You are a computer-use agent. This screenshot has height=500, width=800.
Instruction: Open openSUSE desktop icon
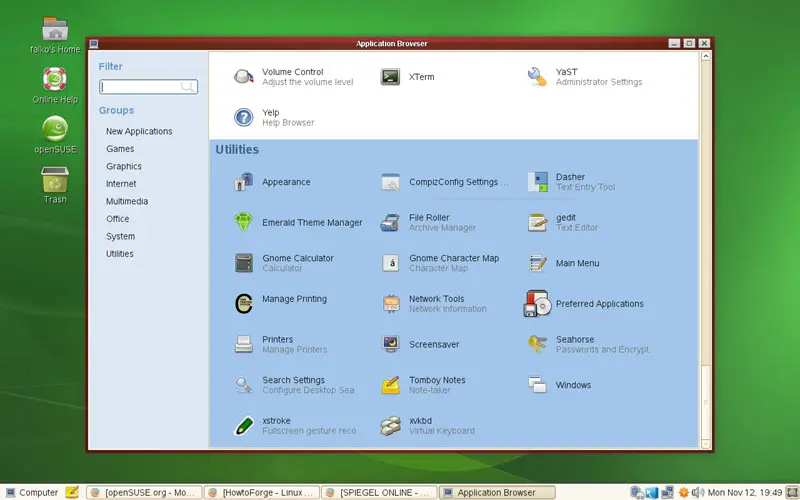55,129
